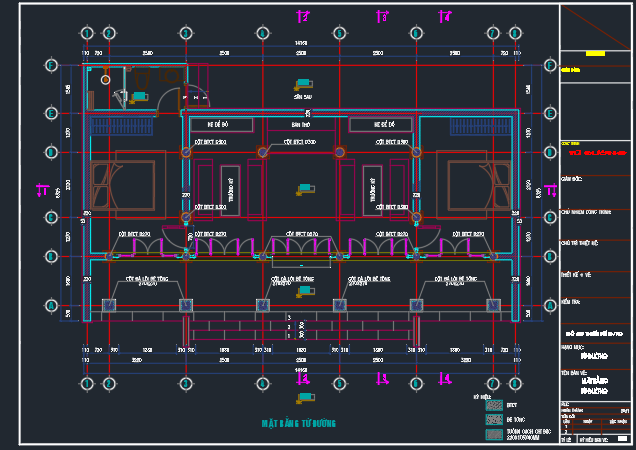This screenshot has width=636, height=450.
Task: Select red project name text in title block
Action: point(597,153)
